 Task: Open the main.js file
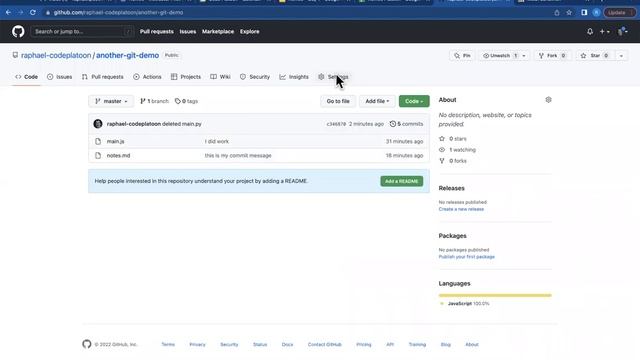(116, 141)
